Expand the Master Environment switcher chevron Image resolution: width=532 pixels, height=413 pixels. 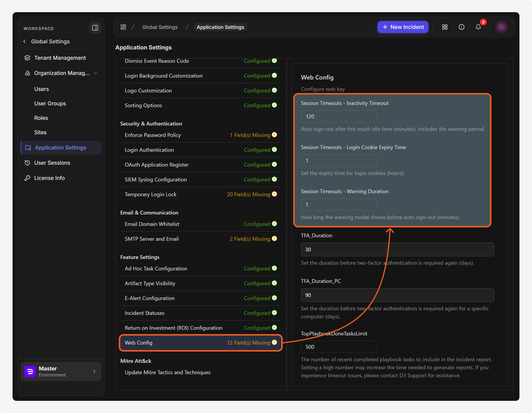tap(94, 371)
